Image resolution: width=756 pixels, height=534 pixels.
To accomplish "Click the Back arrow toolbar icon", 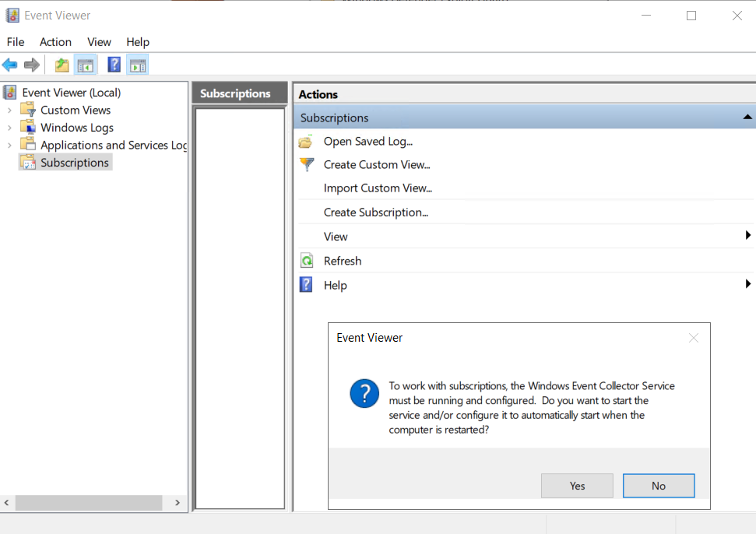I will tap(9, 65).
